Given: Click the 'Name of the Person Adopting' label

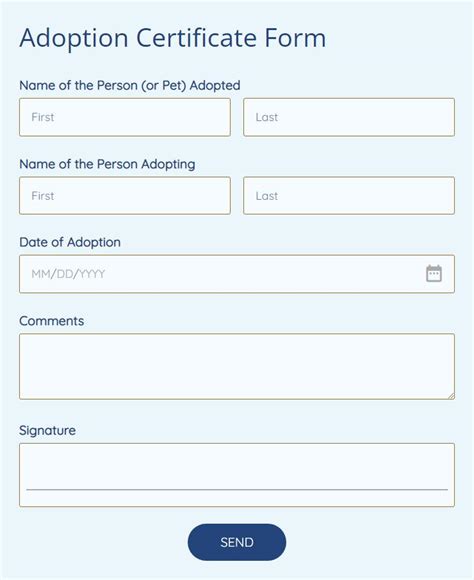Looking at the screenshot, I should (x=107, y=164).
